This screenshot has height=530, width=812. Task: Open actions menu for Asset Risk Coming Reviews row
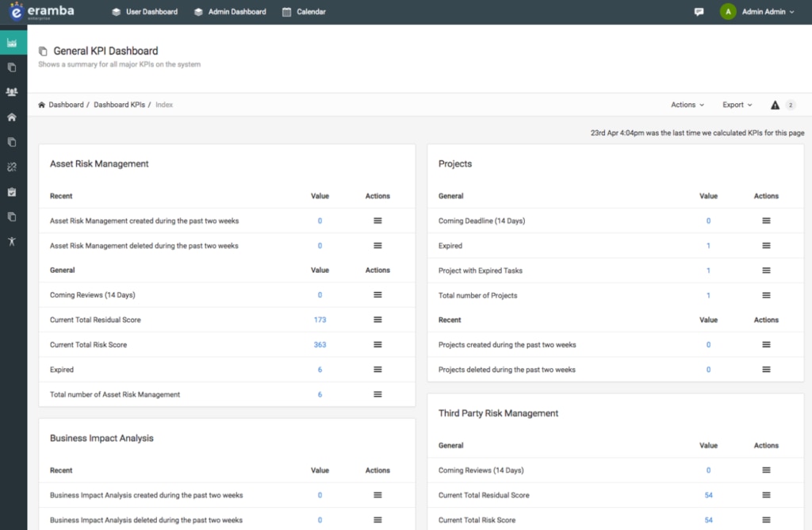[x=377, y=295]
